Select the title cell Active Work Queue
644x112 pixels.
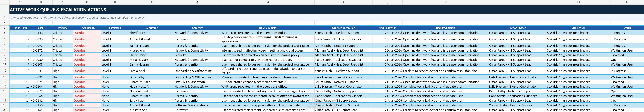click(x=326, y=10)
